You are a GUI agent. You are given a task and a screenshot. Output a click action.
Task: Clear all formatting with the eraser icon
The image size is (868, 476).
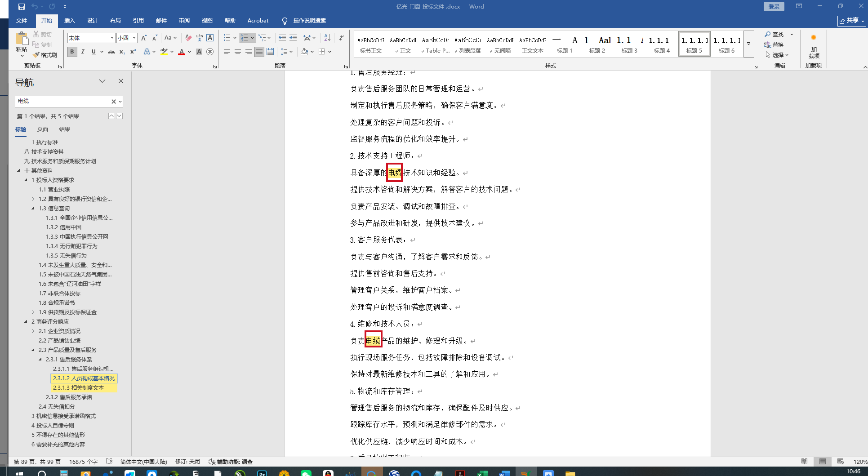point(188,38)
